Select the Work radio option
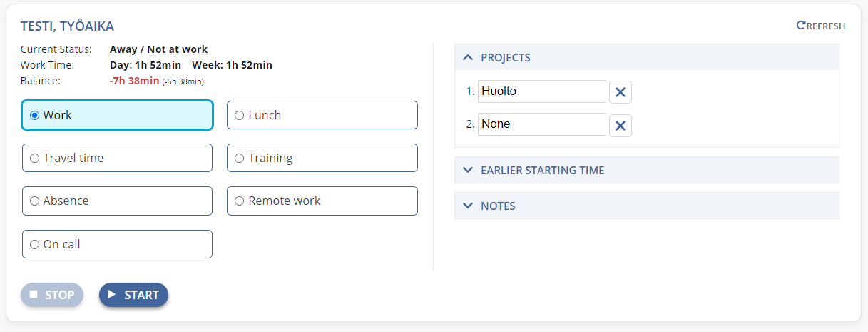 pyautogui.click(x=117, y=115)
